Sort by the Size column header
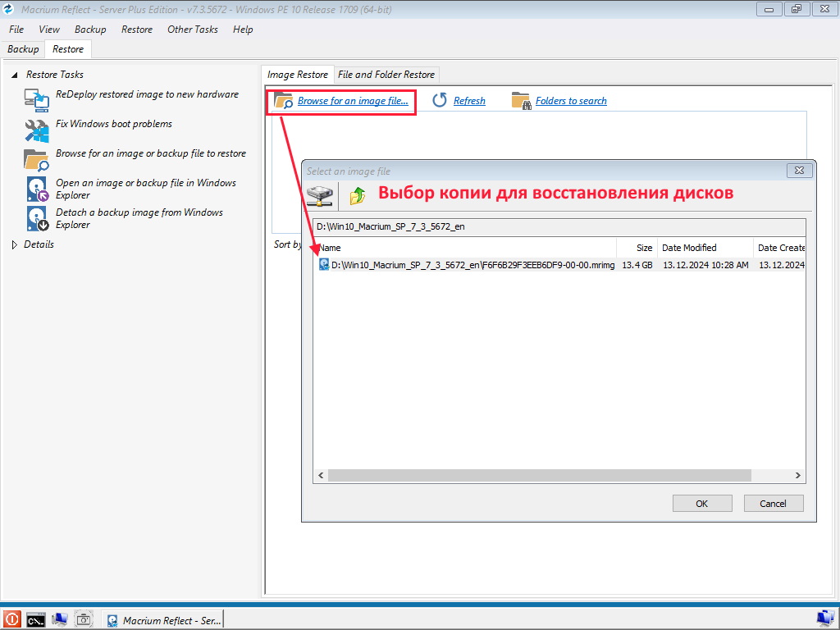 (637, 248)
